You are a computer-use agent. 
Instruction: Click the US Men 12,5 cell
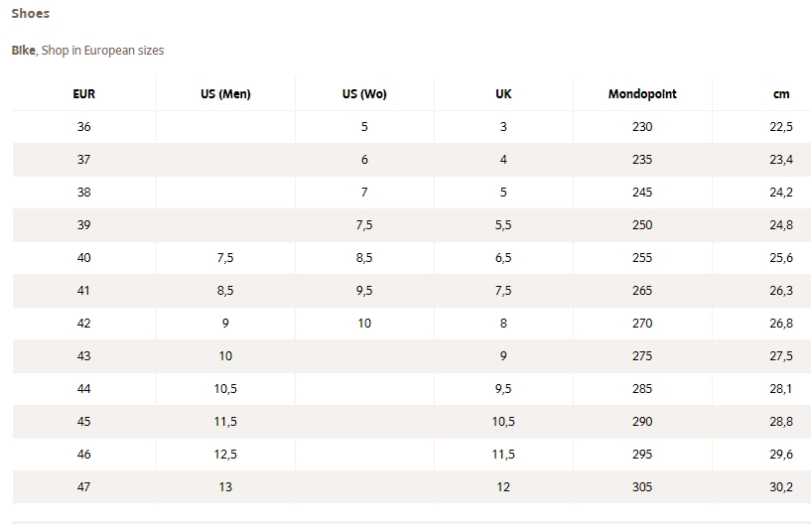point(225,455)
